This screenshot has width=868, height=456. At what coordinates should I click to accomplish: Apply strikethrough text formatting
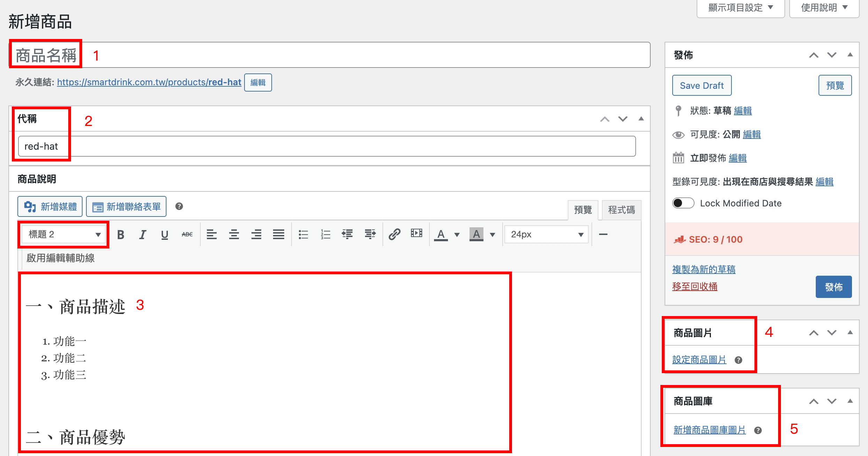click(x=187, y=235)
